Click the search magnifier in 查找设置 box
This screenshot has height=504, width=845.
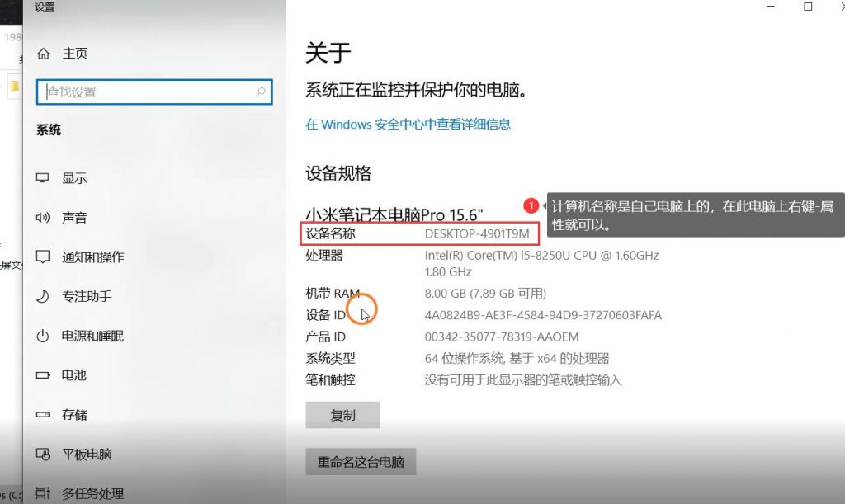pyautogui.click(x=261, y=92)
